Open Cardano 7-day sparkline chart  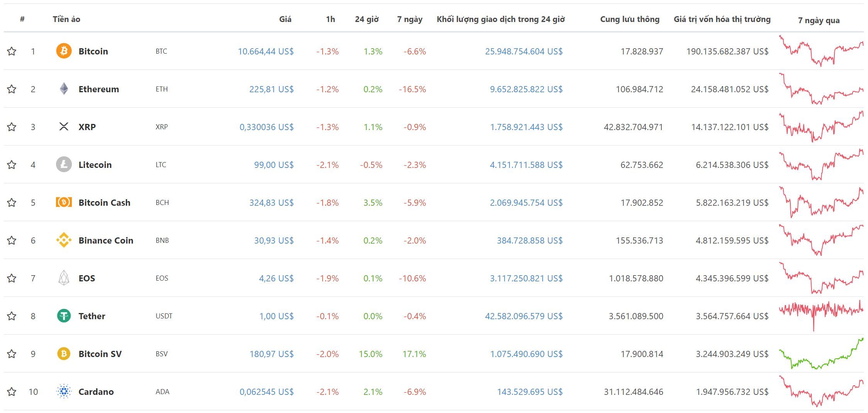(x=821, y=391)
